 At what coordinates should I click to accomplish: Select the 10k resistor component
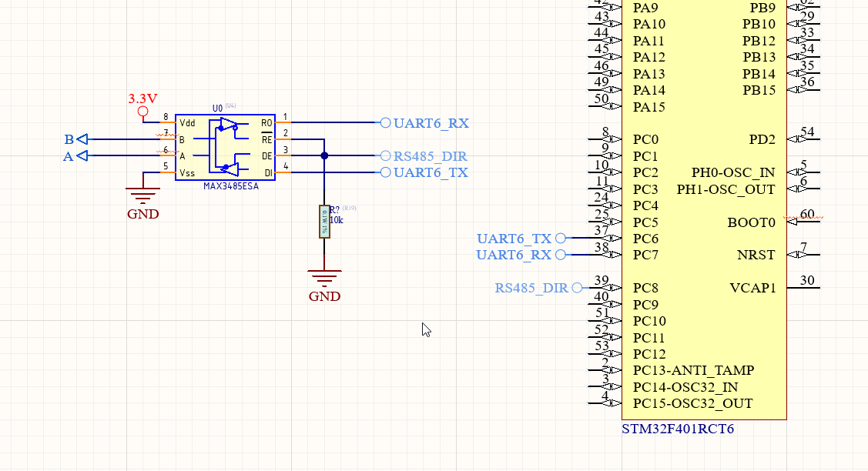(325, 222)
